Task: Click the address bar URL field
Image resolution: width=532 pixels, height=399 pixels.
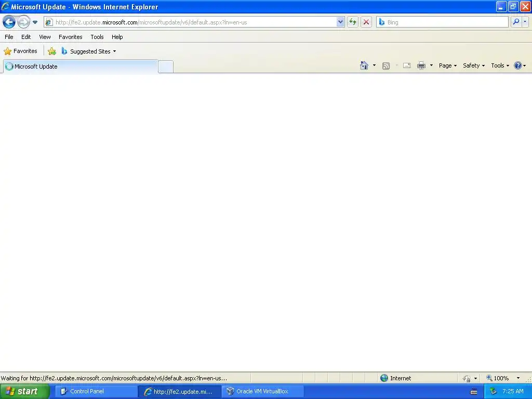Action: pos(195,22)
